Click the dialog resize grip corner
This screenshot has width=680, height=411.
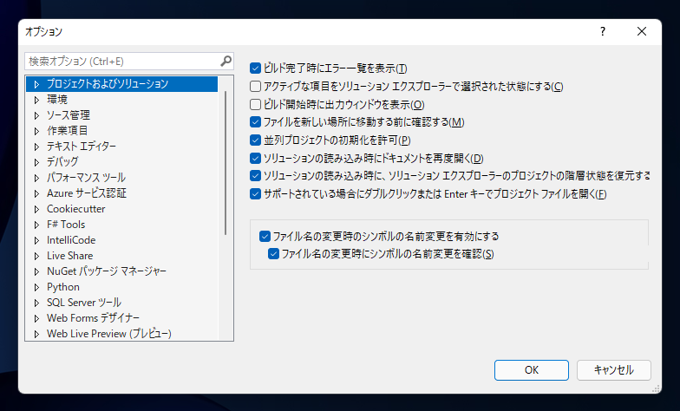click(656, 388)
